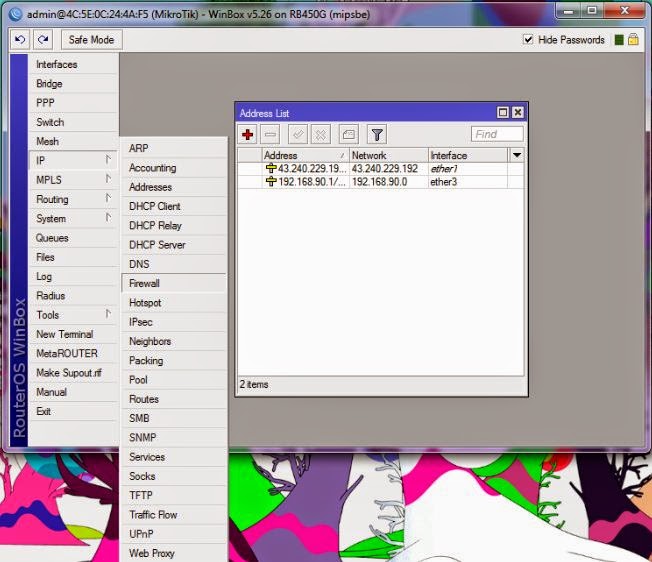Select Pool in IP submenu
652x562 pixels.
174,380
